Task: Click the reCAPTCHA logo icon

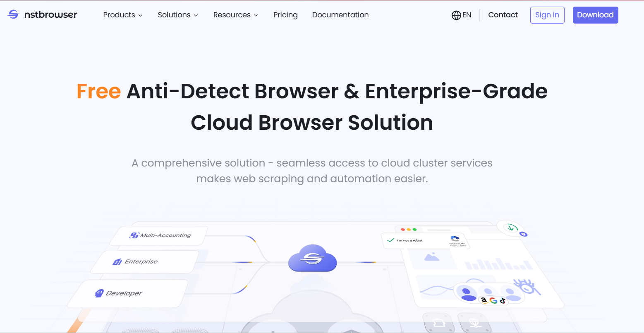Action: (x=455, y=239)
